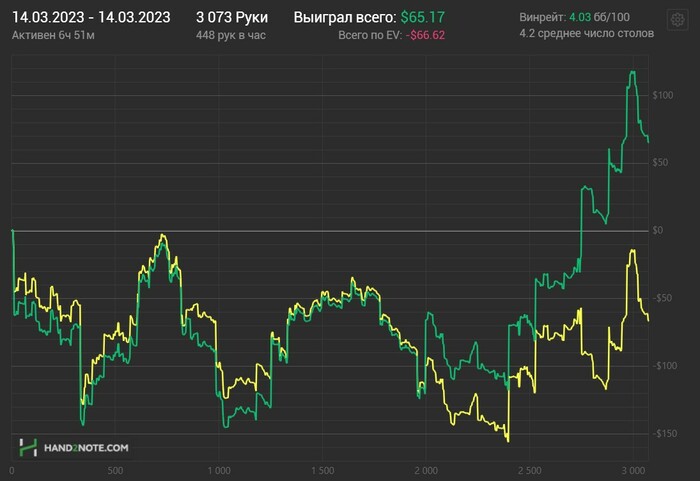Click '4.2 среднее число столов' text

pos(587,33)
